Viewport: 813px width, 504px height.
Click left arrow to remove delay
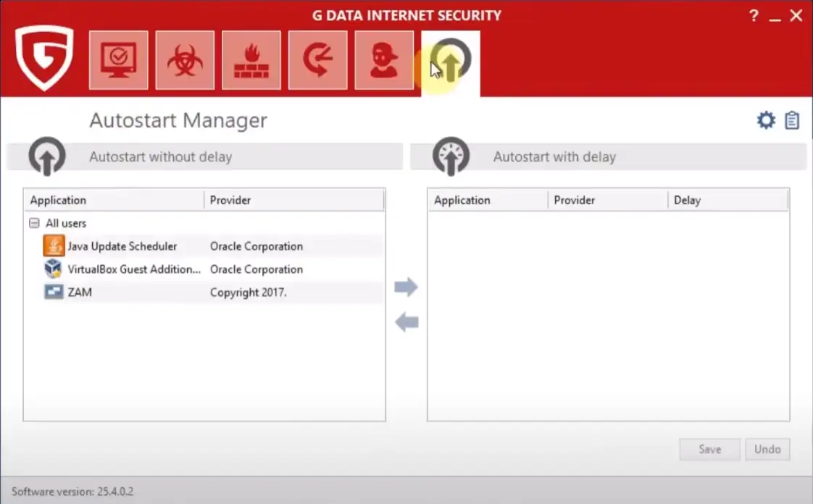(x=406, y=322)
